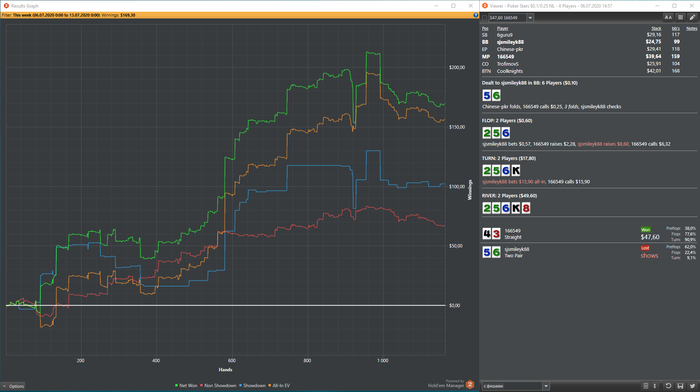Viewport: 700px width, 392px height.
Task: Click the $200,00 axis label on the graph
Action: point(457,67)
